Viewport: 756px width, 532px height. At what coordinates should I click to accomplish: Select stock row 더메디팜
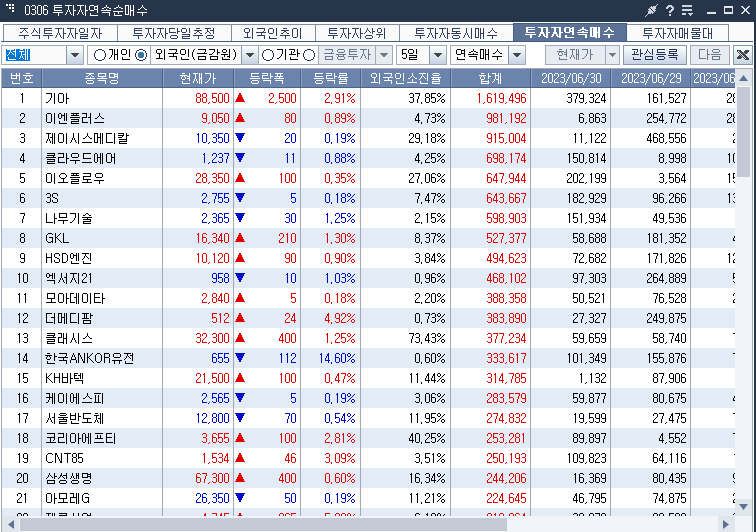click(368, 318)
